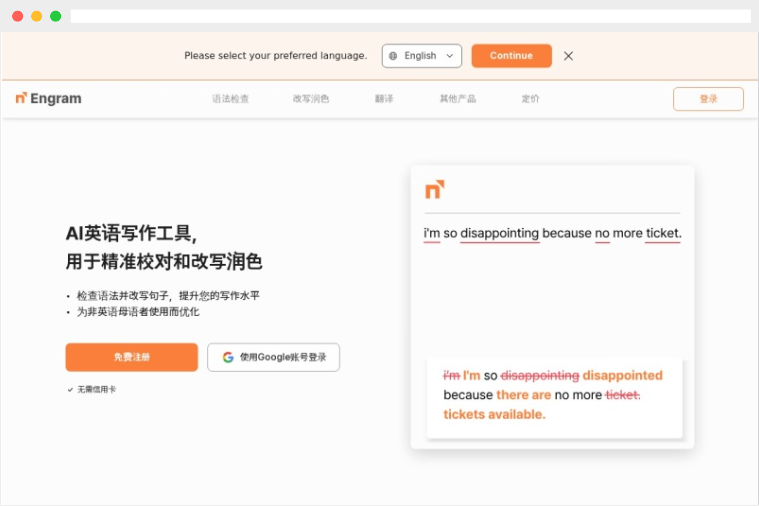Click the Google G logo icon
Image resolution: width=759 pixels, height=506 pixels.
pos(228,357)
